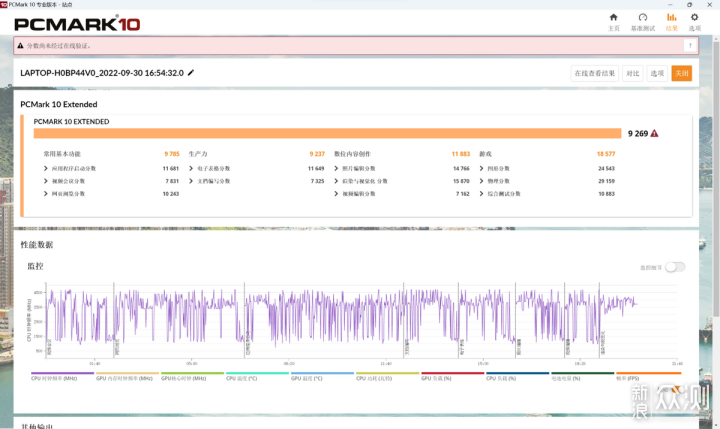
Task: Click the 游戏 score 18 577
Action: (606, 154)
